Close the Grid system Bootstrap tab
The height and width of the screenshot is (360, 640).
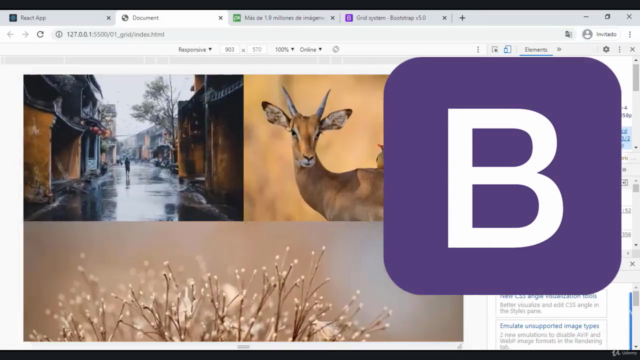click(444, 18)
